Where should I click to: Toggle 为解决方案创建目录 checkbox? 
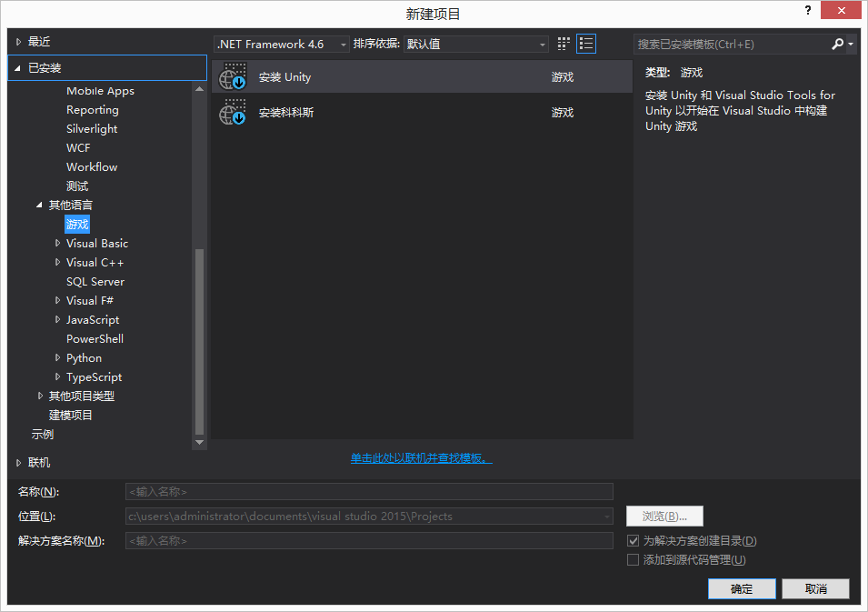[x=633, y=540]
